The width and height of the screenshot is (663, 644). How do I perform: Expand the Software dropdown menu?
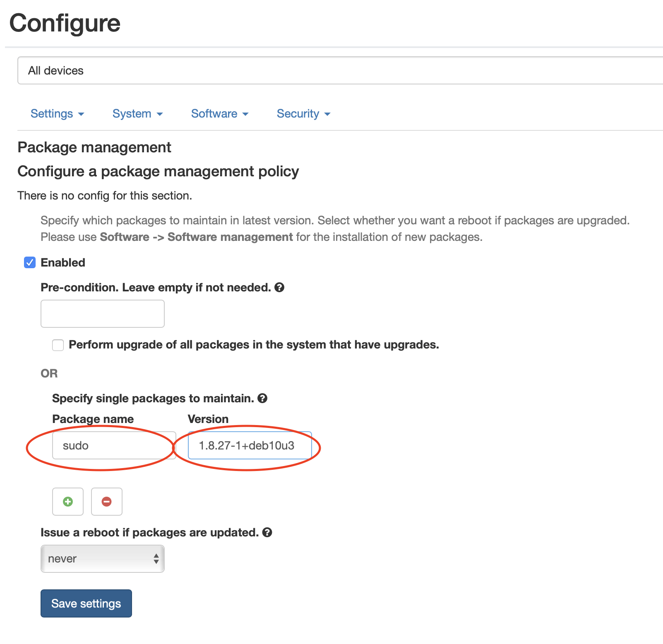[220, 114]
